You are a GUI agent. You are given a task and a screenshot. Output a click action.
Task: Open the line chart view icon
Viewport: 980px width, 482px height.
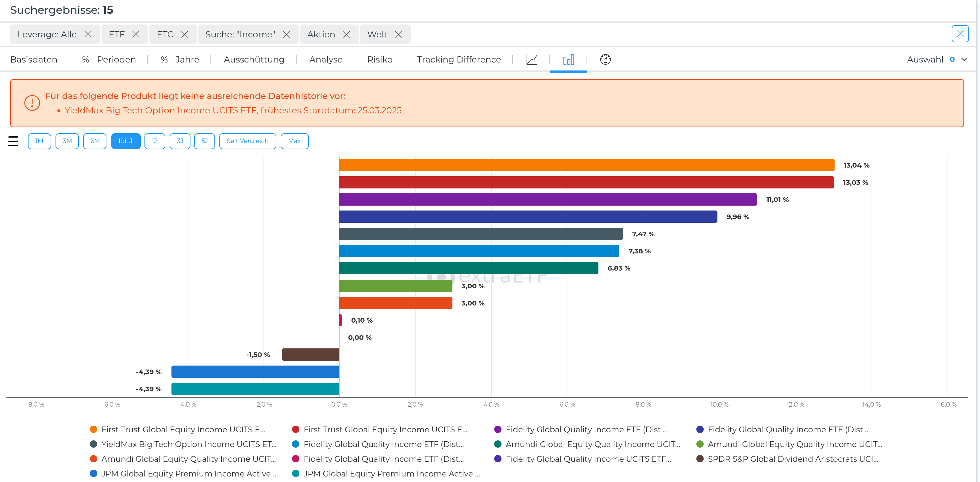pyautogui.click(x=532, y=60)
